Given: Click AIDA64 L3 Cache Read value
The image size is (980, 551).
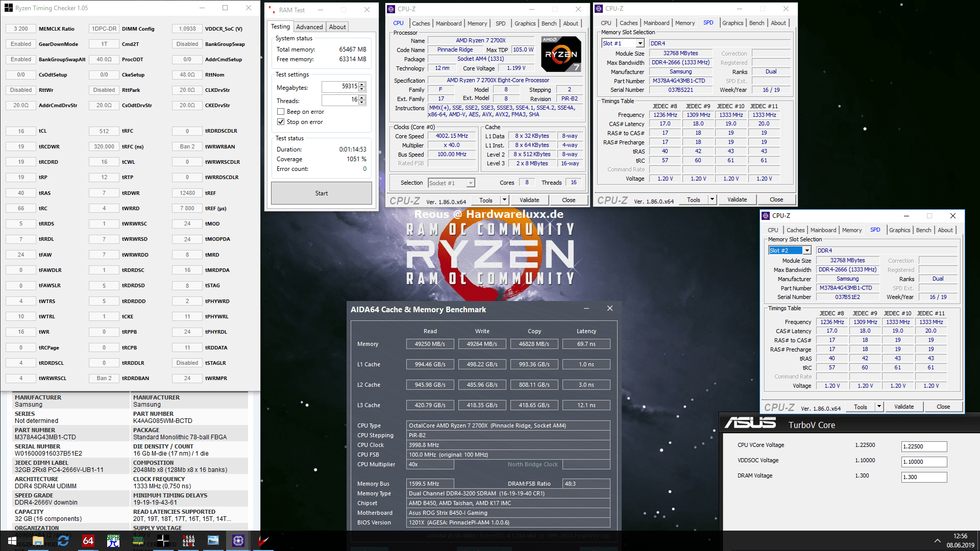Looking at the screenshot, I should (x=430, y=405).
